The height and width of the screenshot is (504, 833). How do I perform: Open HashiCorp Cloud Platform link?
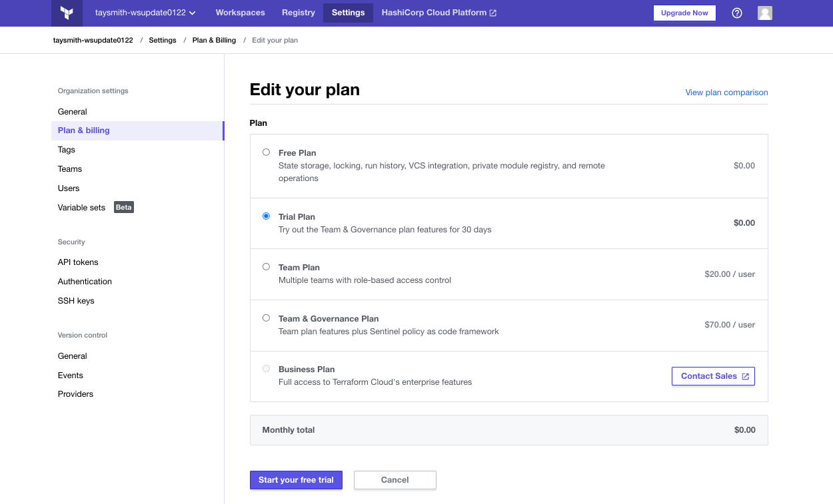click(x=438, y=13)
